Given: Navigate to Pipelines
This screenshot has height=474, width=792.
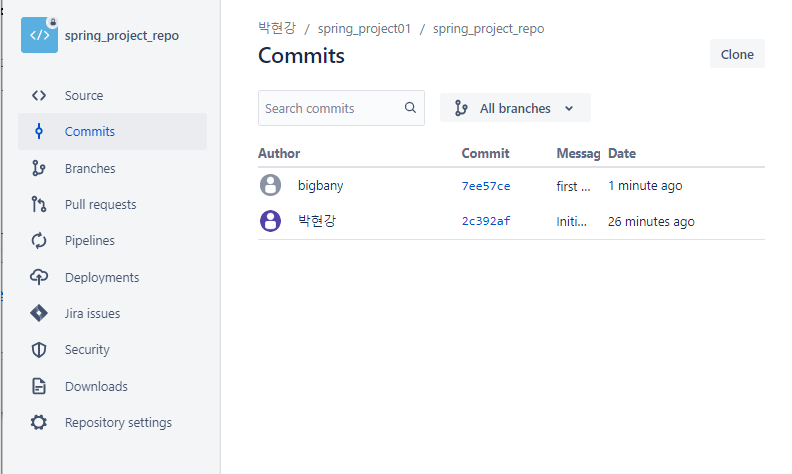Looking at the screenshot, I should pos(112,241).
